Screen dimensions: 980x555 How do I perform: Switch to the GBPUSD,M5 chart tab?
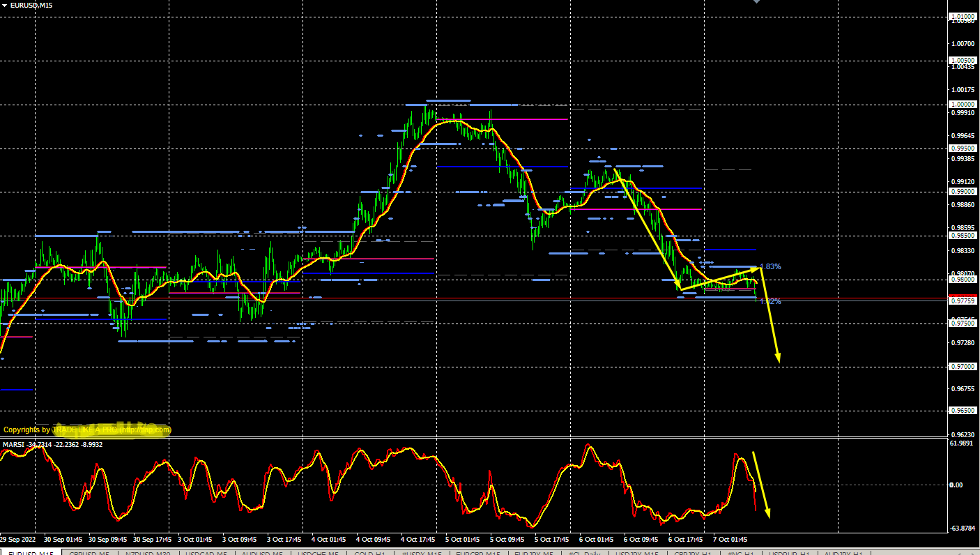click(x=90, y=553)
